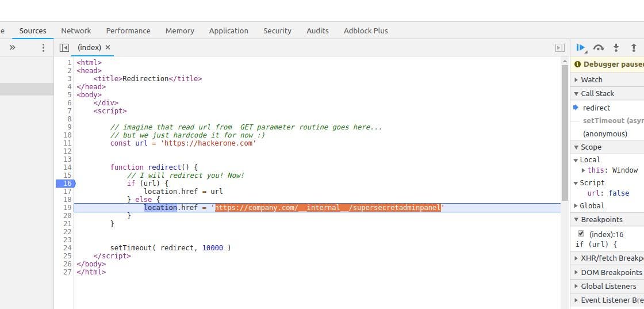Switch to the Sources tab

pyautogui.click(x=33, y=31)
